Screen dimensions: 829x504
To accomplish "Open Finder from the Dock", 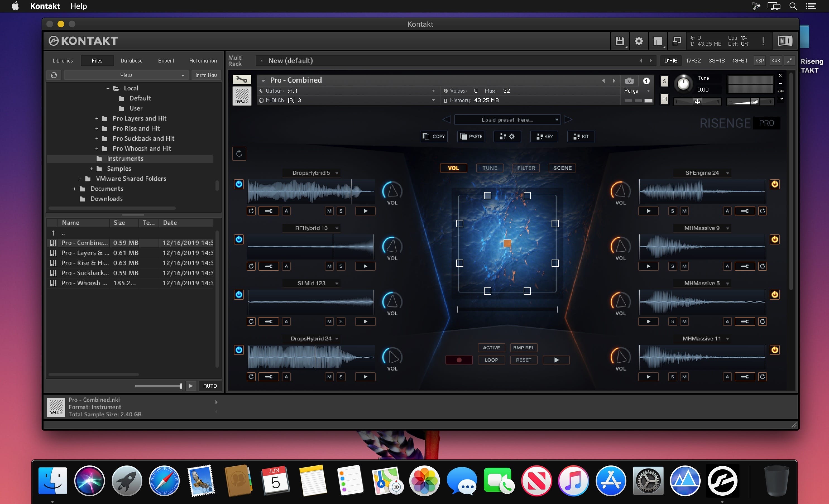I will click(52, 481).
